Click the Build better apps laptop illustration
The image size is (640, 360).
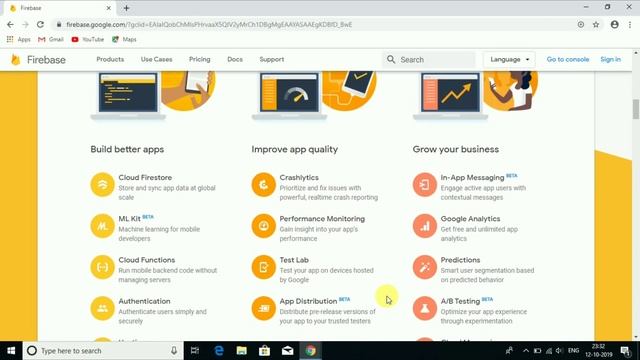pyautogui.click(x=128, y=96)
